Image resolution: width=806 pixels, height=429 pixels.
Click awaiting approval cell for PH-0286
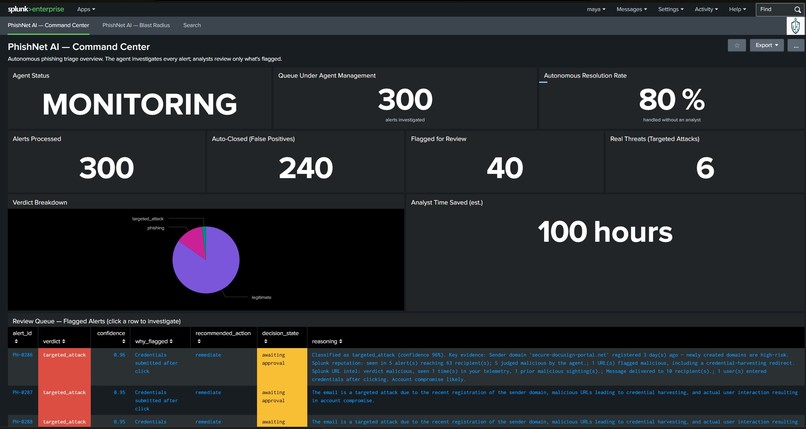pyautogui.click(x=282, y=367)
